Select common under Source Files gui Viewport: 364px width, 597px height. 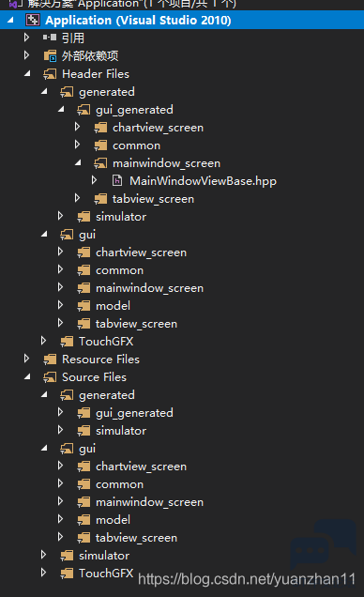point(119,484)
